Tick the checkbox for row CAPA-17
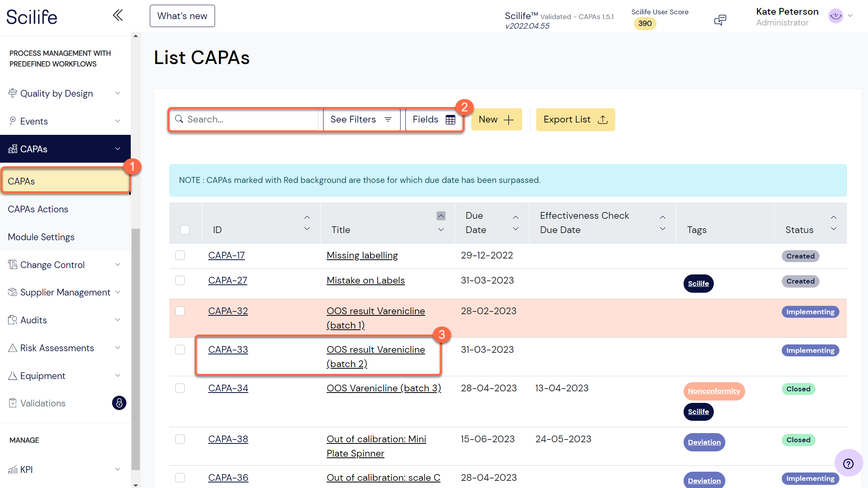Viewport: 868px width, 488px height. pyautogui.click(x=180, y=255)
